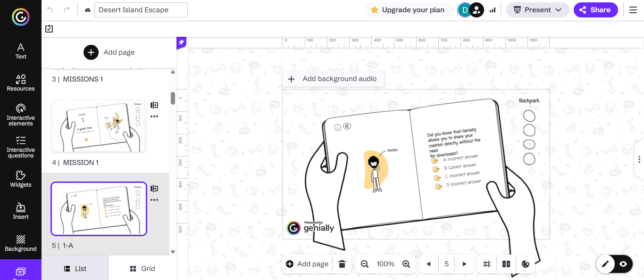Zoom in on the canvas
The width and height of the screenshot is (644, 280).
click(x=406, y=264)
